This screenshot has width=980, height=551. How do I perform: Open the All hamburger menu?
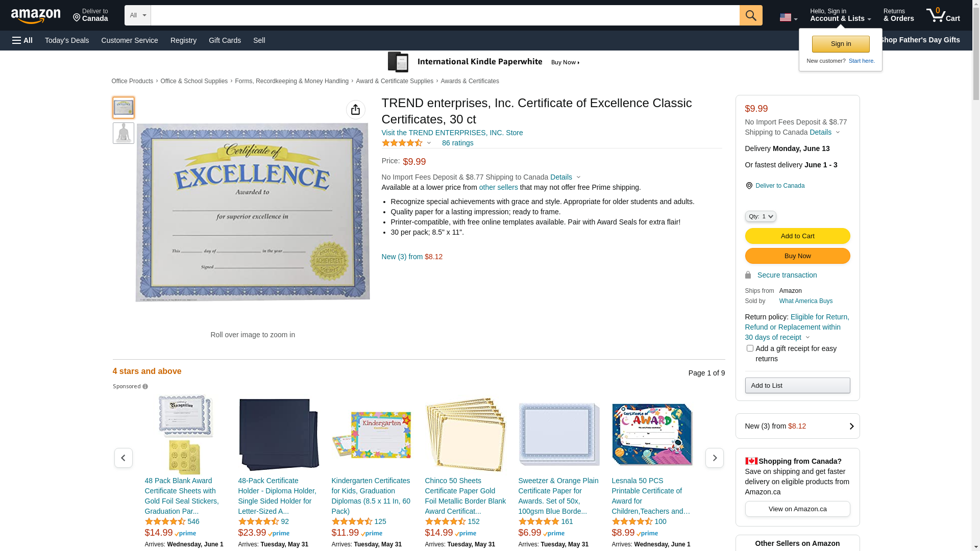point(22,40)
